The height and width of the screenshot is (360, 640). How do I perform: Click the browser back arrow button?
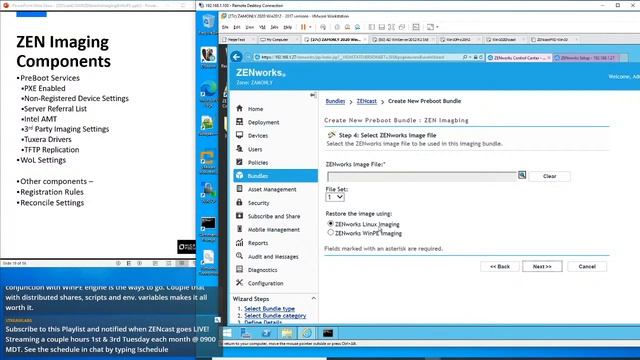coord(237,57)
